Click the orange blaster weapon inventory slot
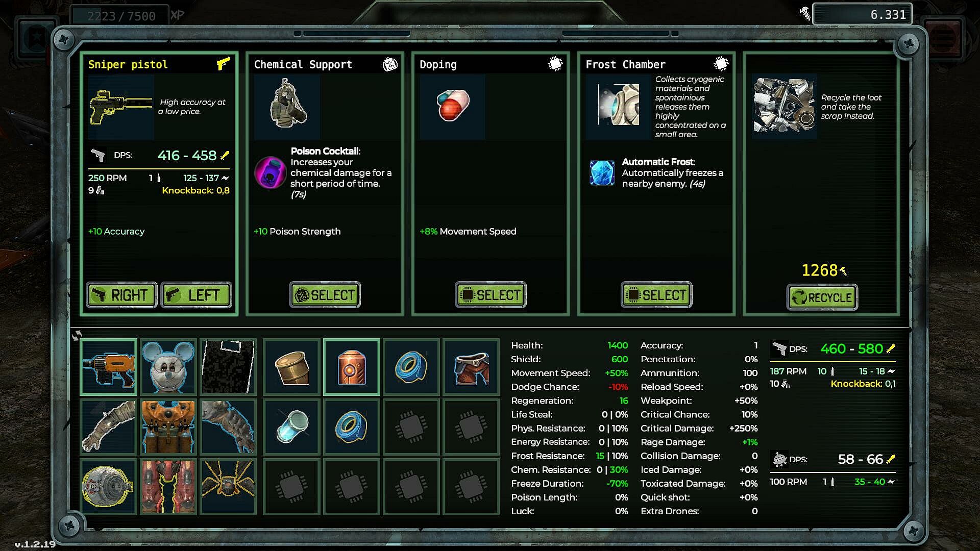The image size is (980, 551). pos(108,367)
